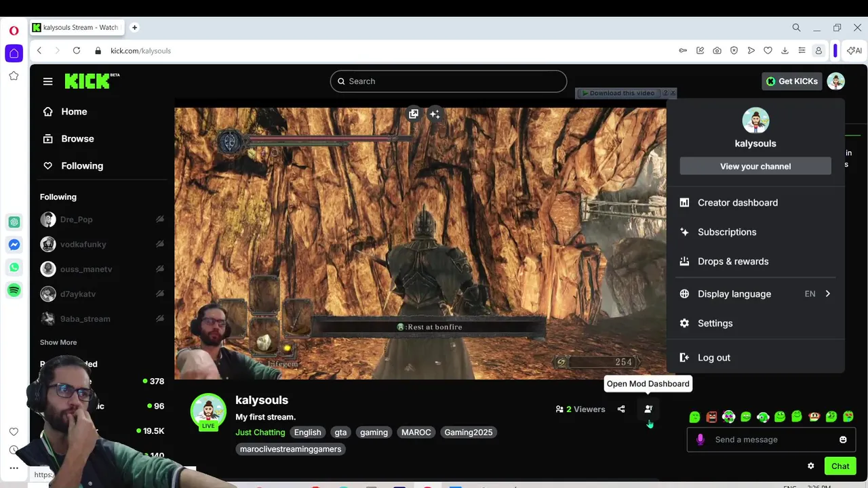This screenshot has width=868, height=488.
Task: Open Messenger from the Opera sidebar
Action: pyautogui.click(x=14, y=245)
